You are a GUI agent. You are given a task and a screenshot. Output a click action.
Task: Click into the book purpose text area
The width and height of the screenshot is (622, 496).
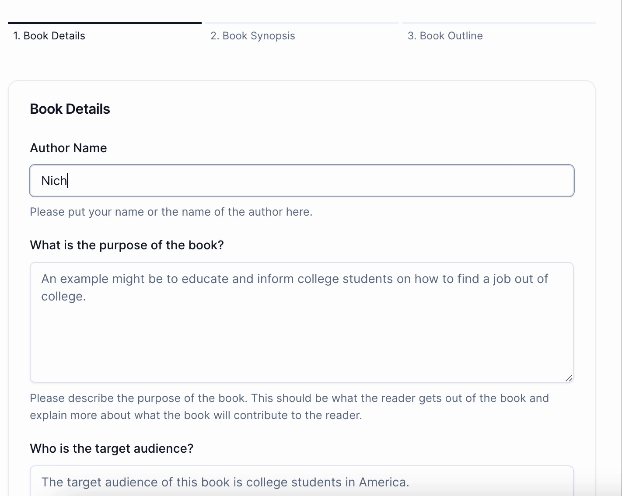[302, 323]
